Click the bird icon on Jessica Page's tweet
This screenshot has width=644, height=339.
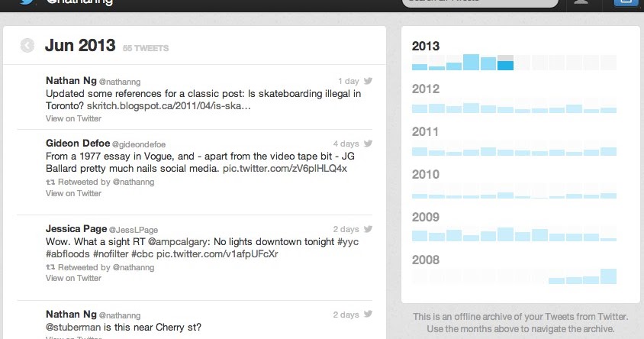point(368,229)
